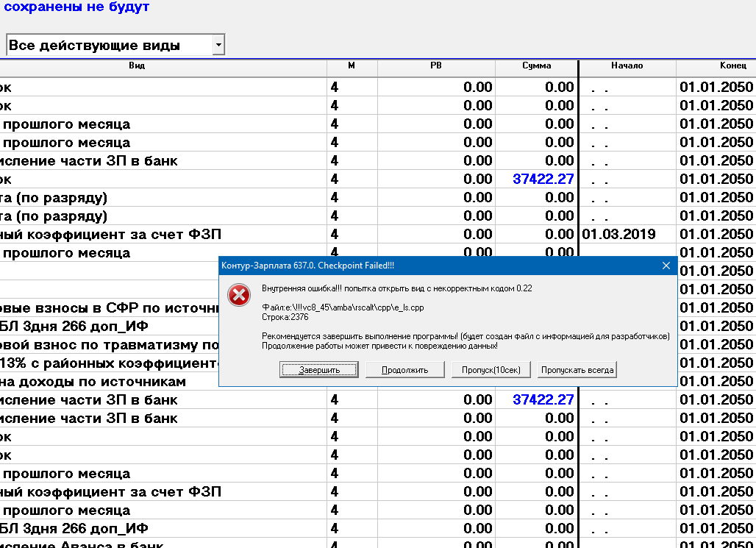Click the М column header
Screen dimensions: 756x548
352,66
